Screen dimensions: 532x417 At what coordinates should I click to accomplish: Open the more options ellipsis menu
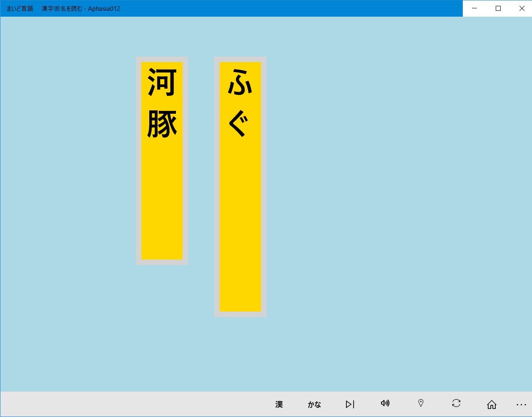coord(521,405)
